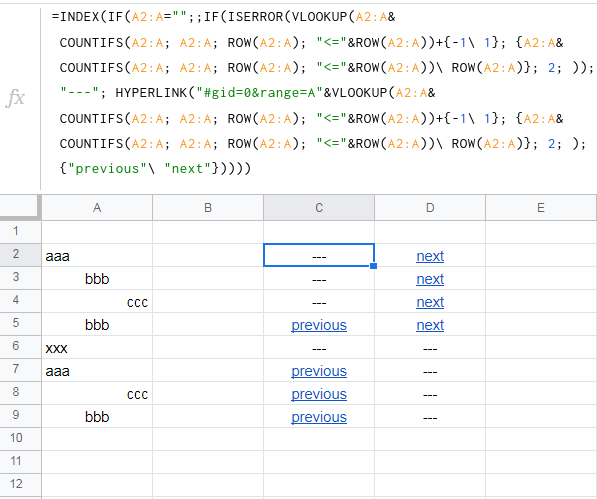Select column E header
This screenshot has height=499, width=597.
pyautogui.click(x=541, y=208)
